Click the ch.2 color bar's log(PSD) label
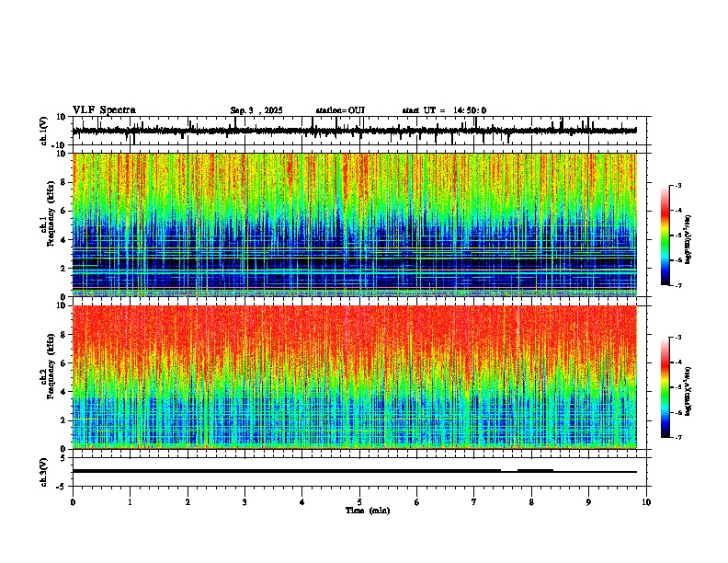The width and height of the screenshot is (728, 563). [688, 391]
